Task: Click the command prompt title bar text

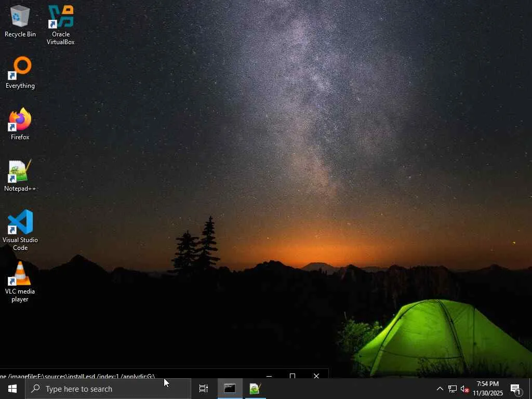Action: (x=77, y=376)
